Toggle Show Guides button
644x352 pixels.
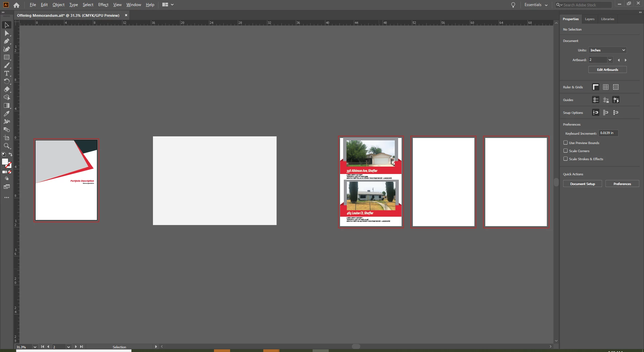(x=596, y=100)
